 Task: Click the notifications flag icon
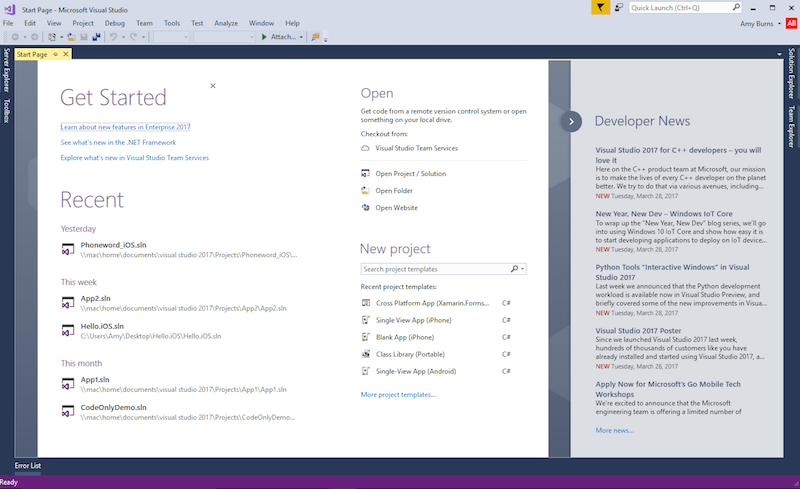pos(599,7)
